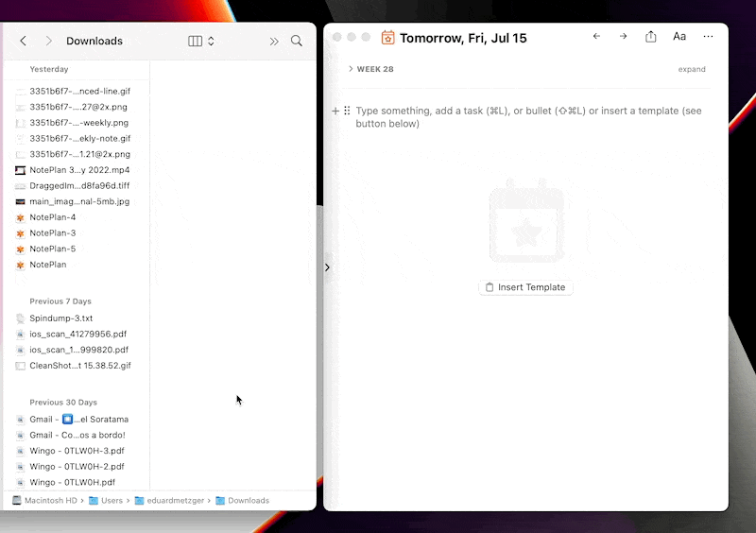Add a new line with the plus icon
Image resolution: width=756 pixels, height=533 pixels.
click(335, 111)
